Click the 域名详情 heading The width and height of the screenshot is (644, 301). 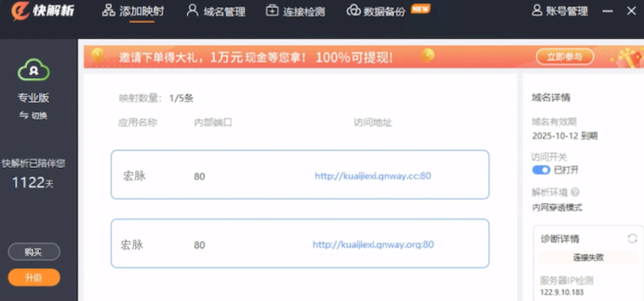(551, 97)
